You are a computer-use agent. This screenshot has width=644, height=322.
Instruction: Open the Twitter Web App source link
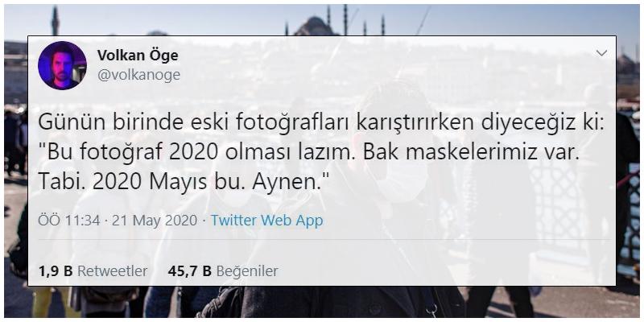pos(267,221)
